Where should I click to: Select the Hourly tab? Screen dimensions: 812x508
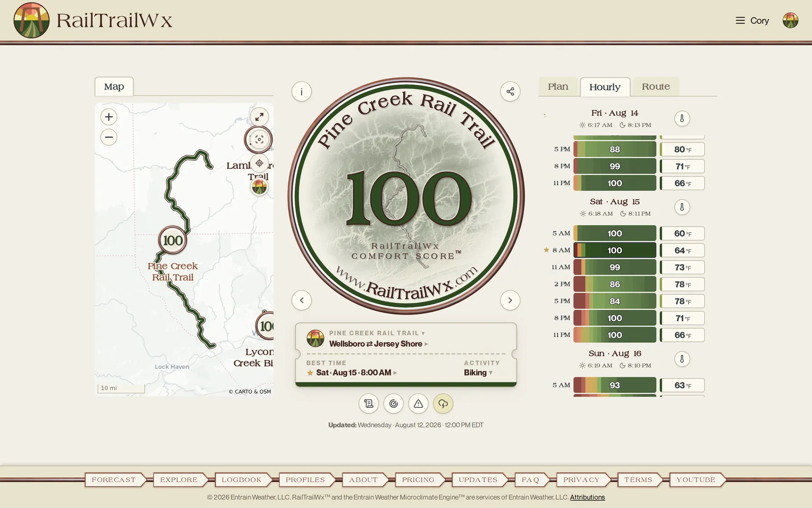coord(605,87)
